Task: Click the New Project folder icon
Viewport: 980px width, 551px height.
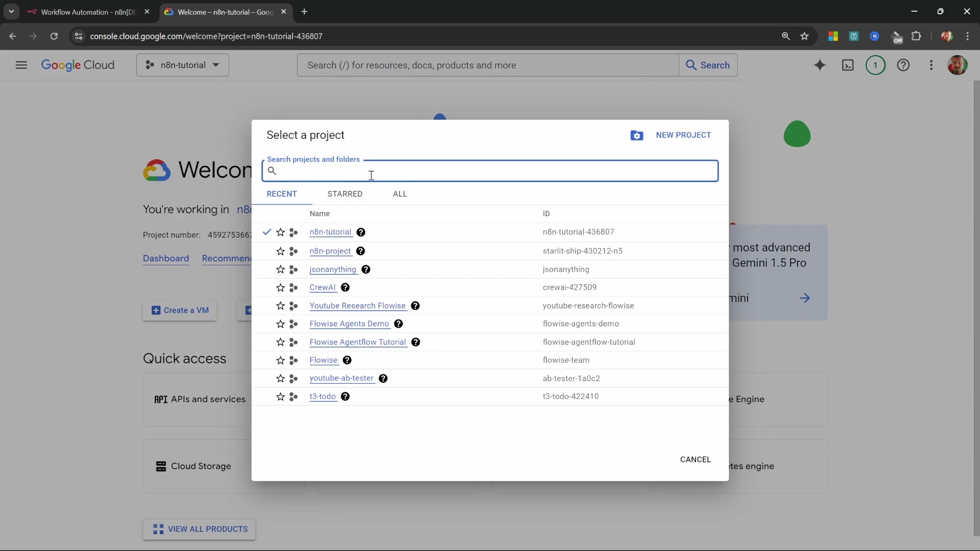Action: click(x=636, y=135)
